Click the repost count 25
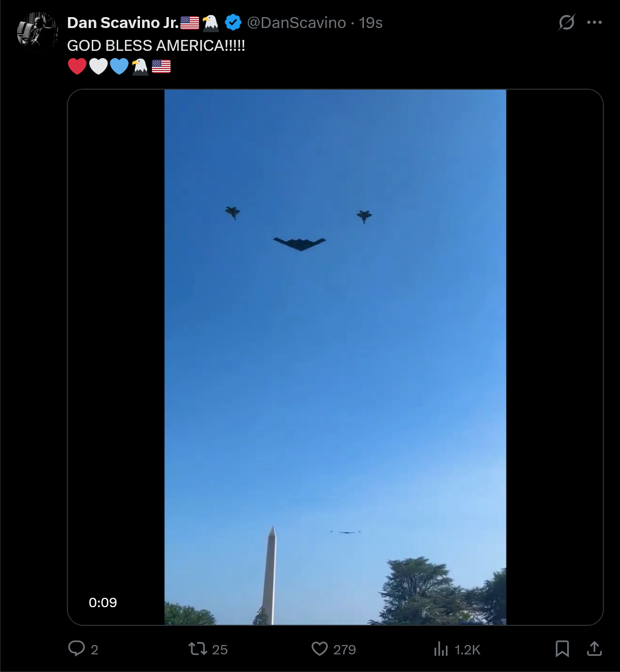The width and height of the screenshot is (620, 672). pyautogui.click(x=220, y=650)
